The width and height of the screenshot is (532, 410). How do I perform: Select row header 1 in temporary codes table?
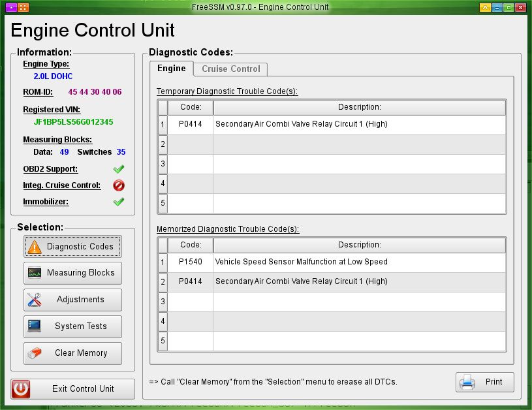(163, 125)
